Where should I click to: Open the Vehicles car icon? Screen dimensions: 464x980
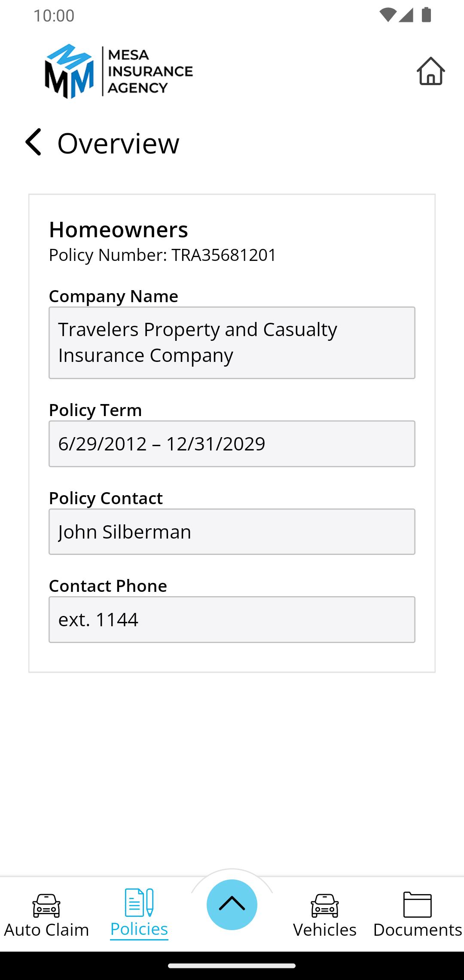click(325, 905)
